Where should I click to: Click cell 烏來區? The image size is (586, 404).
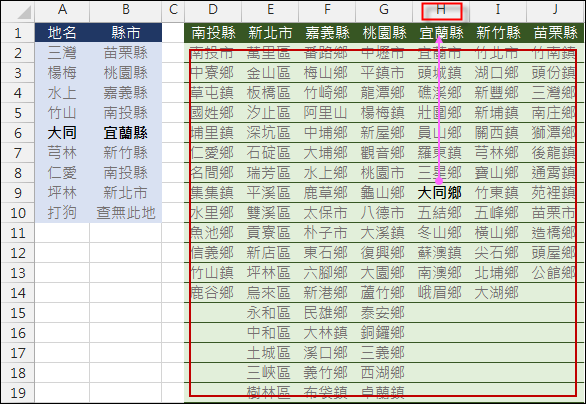pos(270,293)
